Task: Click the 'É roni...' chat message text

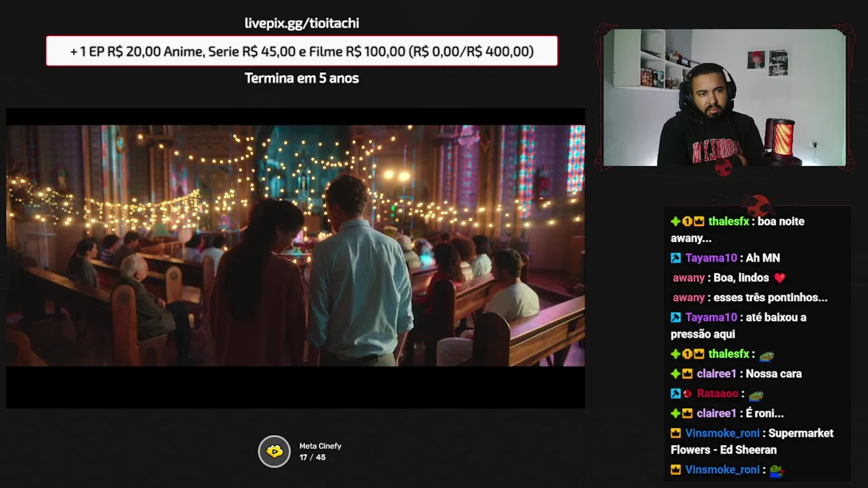Action: [764, 413]
